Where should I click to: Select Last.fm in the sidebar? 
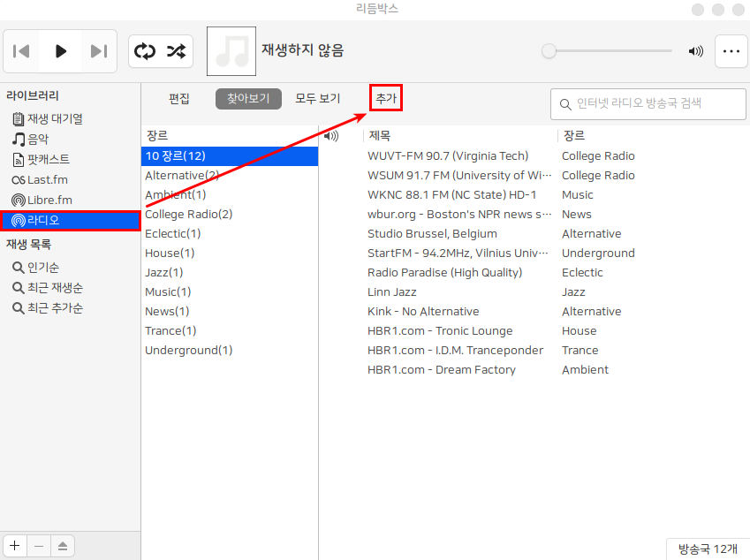pyautogui.click(x=47, y=179)
